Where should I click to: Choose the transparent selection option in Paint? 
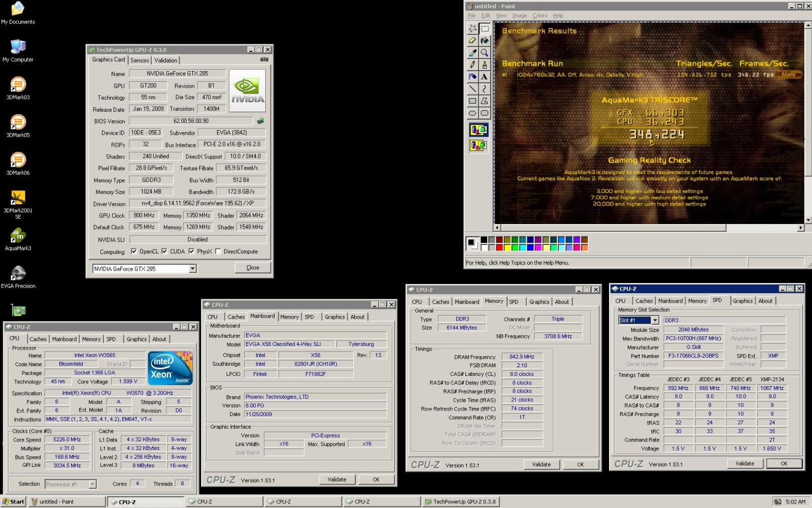pos(479,145)
